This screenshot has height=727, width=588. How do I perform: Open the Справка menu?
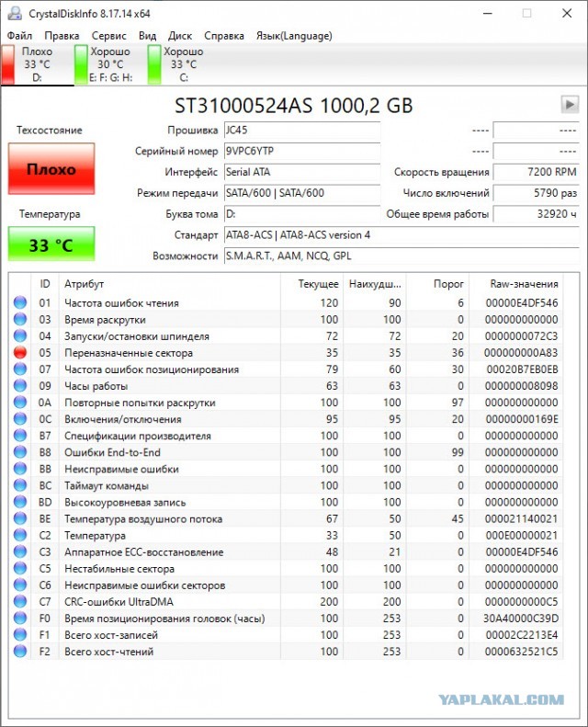[224, 36]
